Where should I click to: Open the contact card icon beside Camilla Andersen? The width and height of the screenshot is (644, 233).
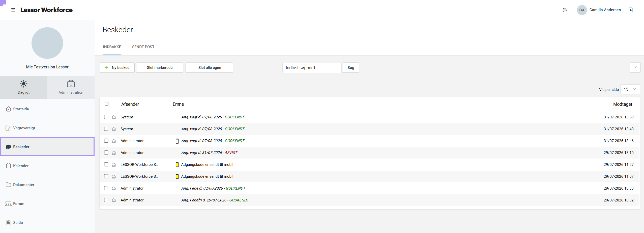pos(631,10)
